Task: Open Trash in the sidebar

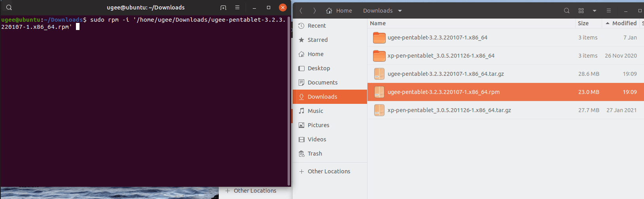Action: pyautogui.click(x=314, y=154)
